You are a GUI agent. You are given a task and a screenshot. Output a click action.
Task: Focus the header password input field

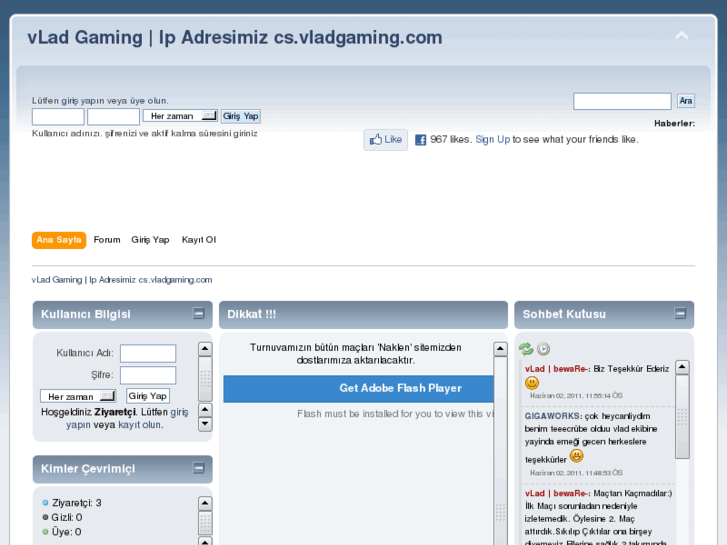pyautogui.click(x=114, y=117)
